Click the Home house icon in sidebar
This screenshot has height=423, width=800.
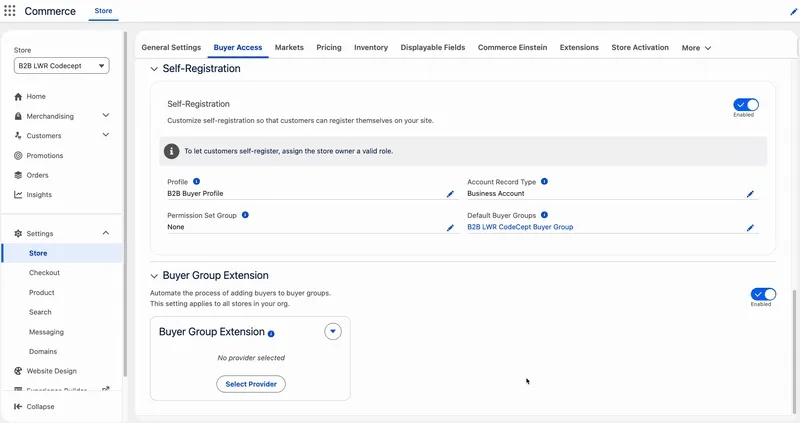18,96
